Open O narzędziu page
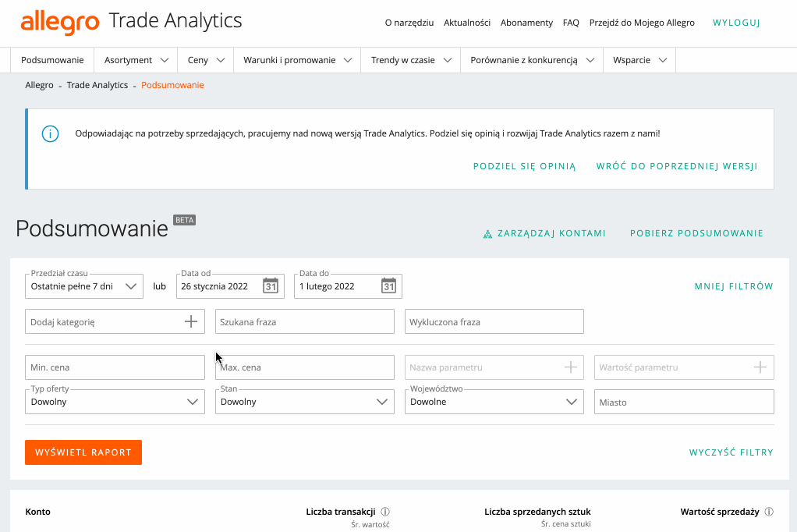Viewport: 797px width, 532px height. [x=409, y=23]
